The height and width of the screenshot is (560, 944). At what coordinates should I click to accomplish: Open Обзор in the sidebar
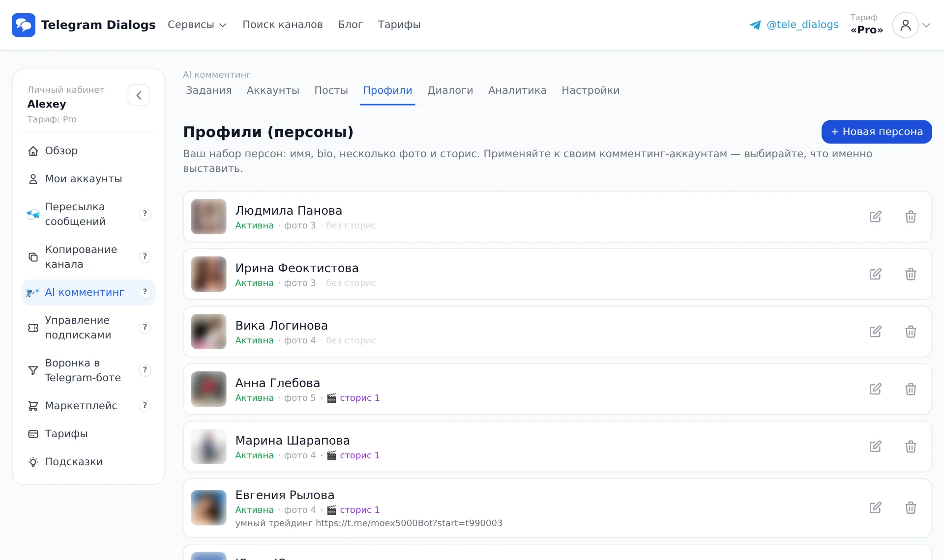pos(88,151)
